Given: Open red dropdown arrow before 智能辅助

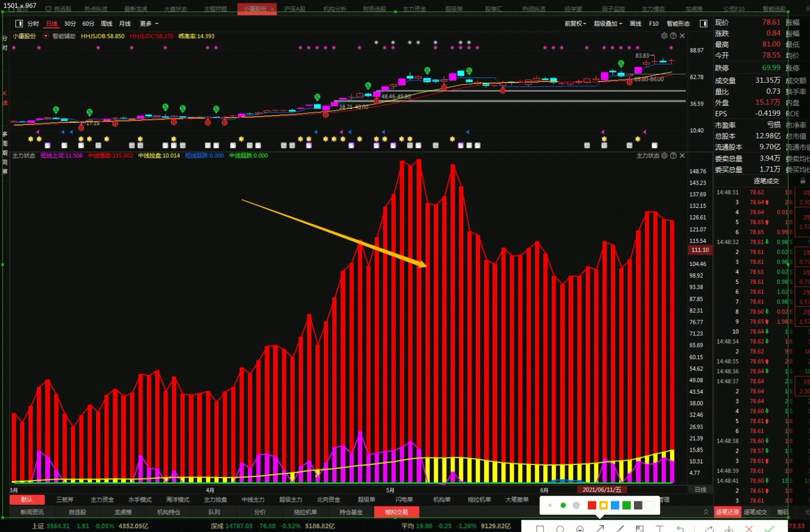Looking at the screenshot, I should tap(46, 36).
